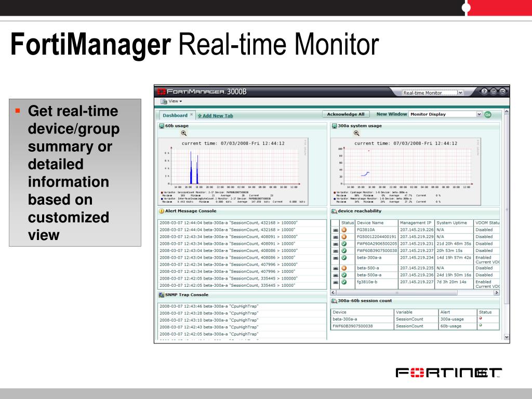
Task: Click the device reachability horizontal scrollbar thumb
Action: 397,292
